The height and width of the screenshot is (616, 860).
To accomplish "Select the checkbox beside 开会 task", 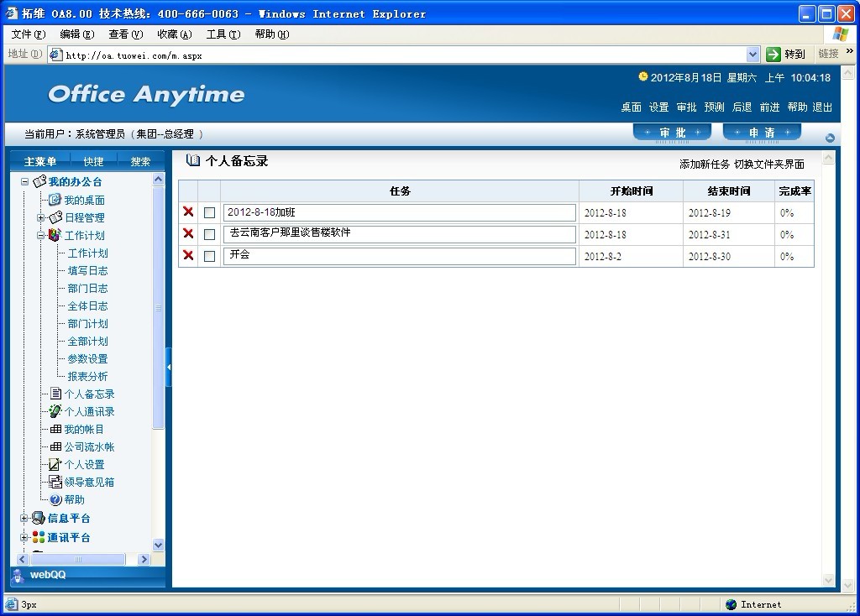I will (210, 257).
